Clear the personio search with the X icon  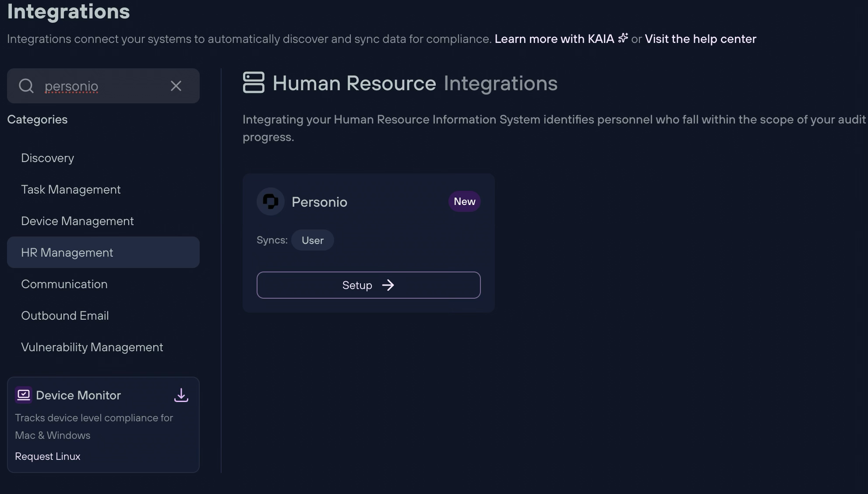[x=176, y=86]
